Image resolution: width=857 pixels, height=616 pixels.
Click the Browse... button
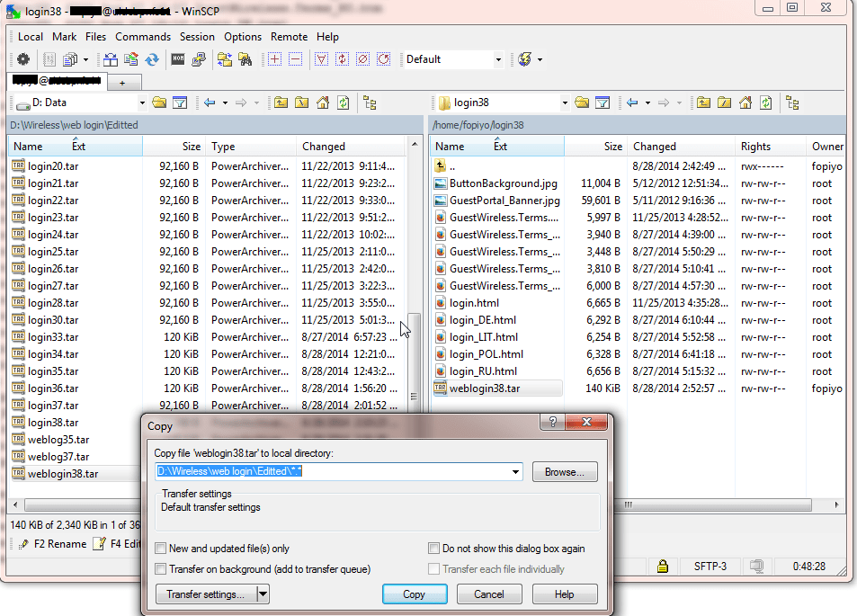(564, 472)
